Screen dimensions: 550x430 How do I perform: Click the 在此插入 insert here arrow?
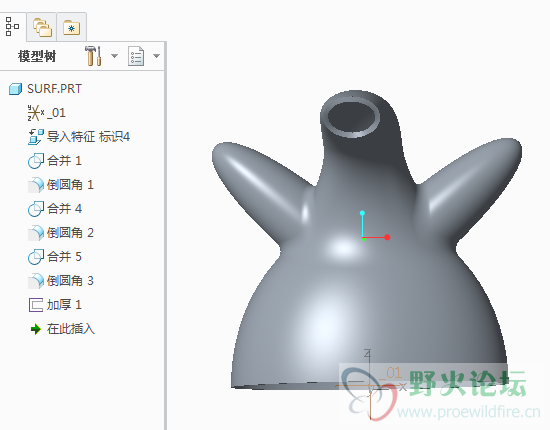[x=36, y=329]
